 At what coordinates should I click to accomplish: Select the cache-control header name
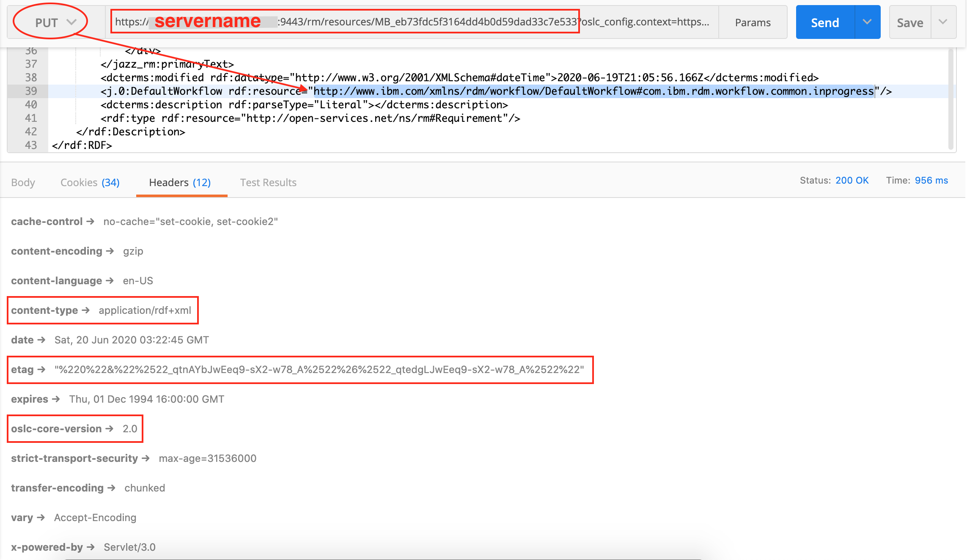coord(47,222)
